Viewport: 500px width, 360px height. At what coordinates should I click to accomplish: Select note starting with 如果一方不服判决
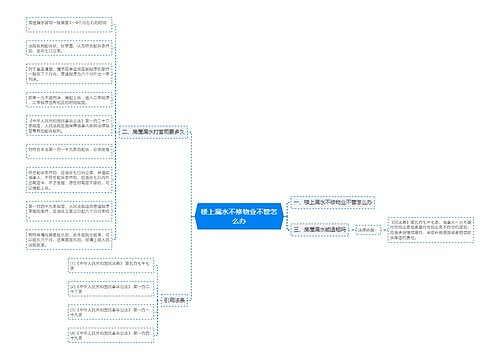(x=69, y=100)
